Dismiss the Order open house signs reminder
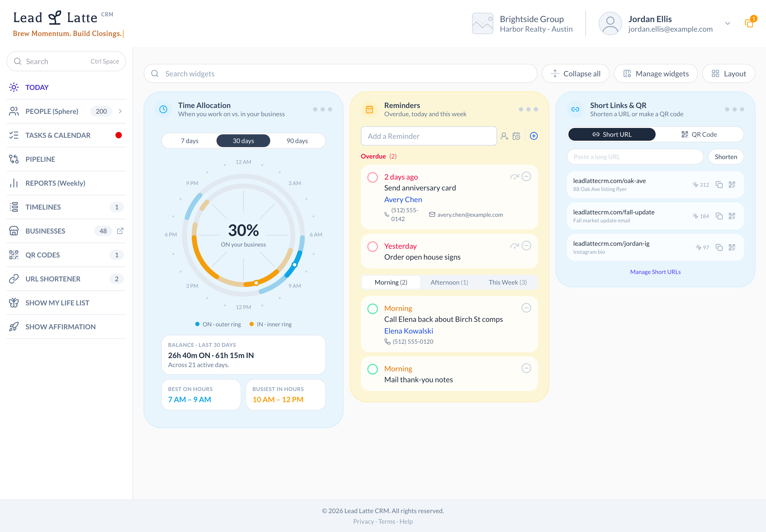Image resolution: width=766 pixels, height=532 pixels. (526, 246)
